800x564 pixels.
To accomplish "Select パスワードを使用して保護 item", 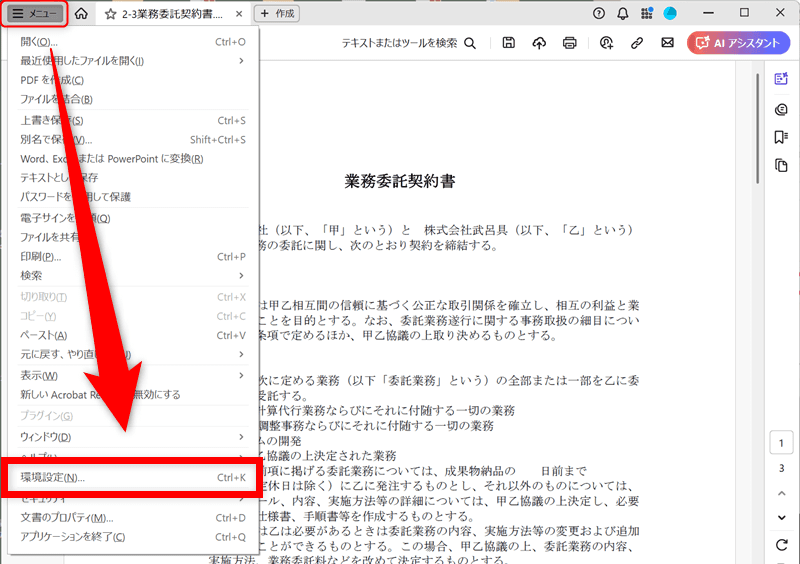I will (x=133, y=197).
